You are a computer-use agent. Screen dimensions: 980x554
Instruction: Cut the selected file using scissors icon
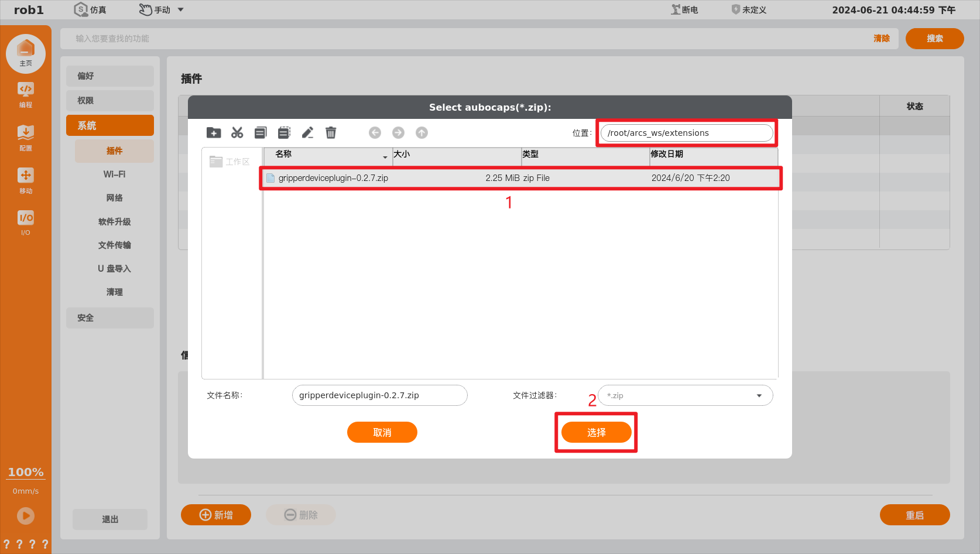[x=237, y=132]
